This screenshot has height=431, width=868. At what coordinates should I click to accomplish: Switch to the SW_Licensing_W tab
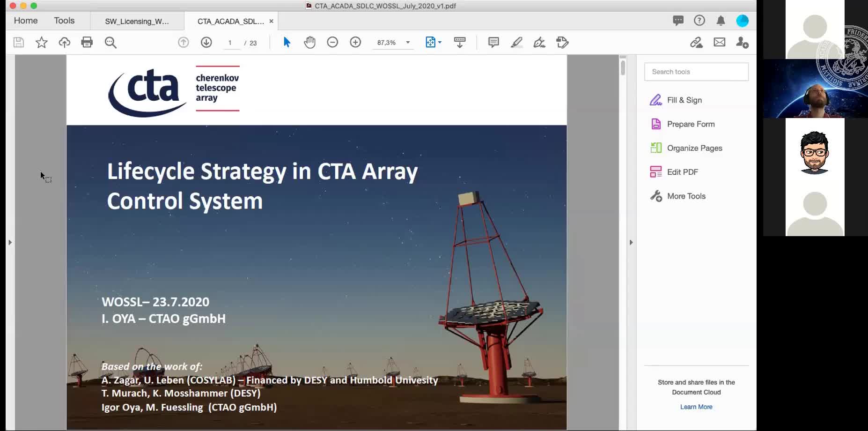point(137,21)
